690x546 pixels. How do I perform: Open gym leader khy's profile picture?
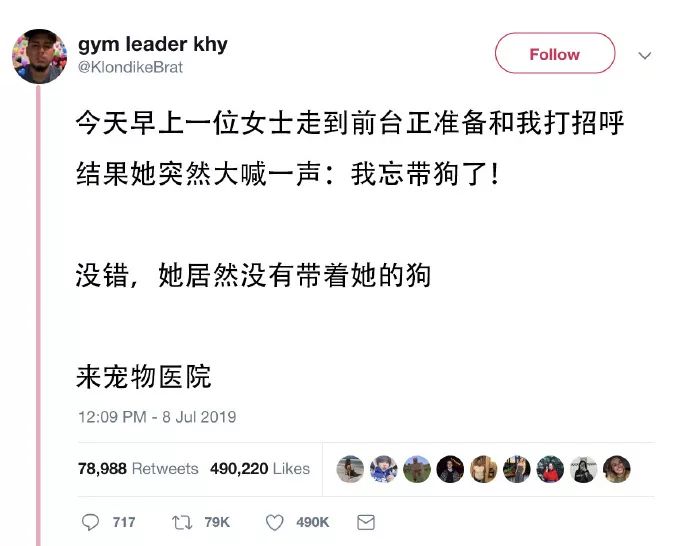pos(40,56)
